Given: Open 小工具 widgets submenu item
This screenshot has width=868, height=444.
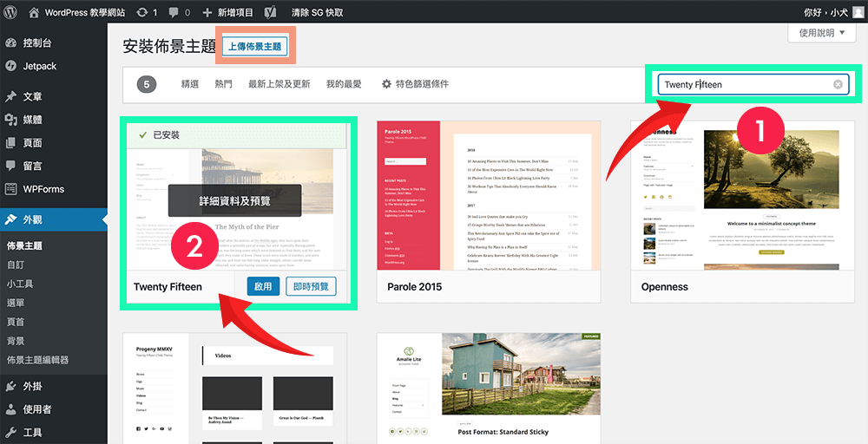Looking at the screenshot, I should [x=20, y=284].
